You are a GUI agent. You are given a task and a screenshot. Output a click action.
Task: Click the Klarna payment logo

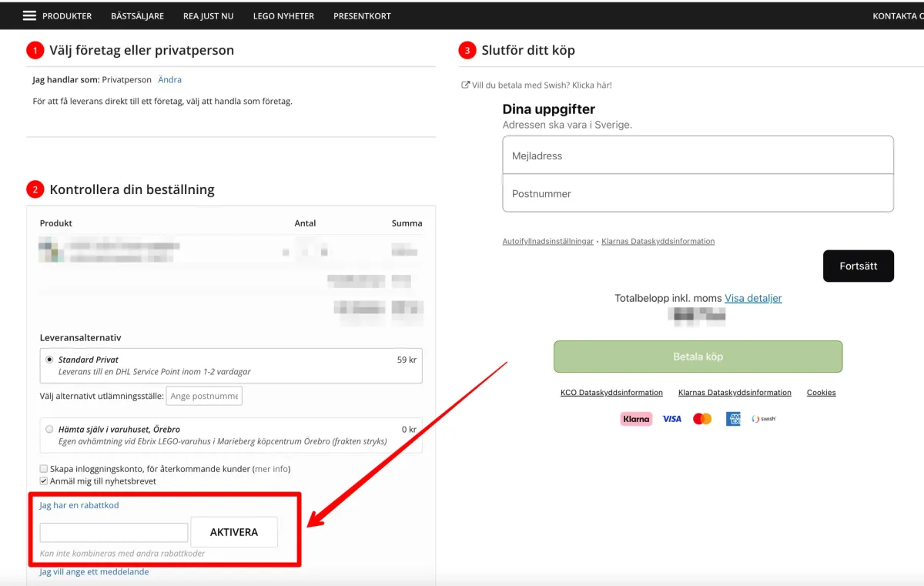click(636, 419)
